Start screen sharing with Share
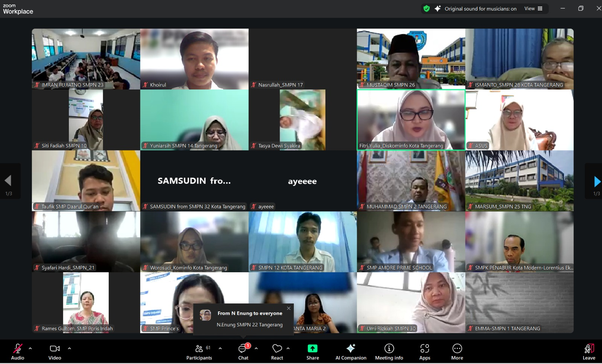Viewport: 602px width, 364px height. (x=312, y=352)
